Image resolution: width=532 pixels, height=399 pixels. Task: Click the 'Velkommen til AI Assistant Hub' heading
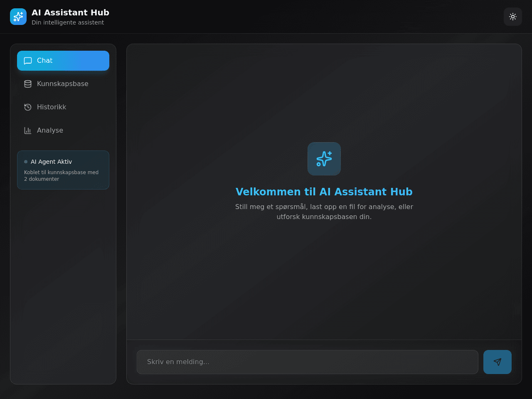[x=324, y=192]
